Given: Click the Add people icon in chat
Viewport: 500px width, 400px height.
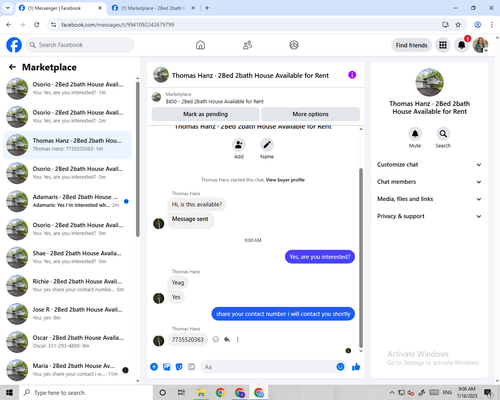Looking at the screenshot, I should (239, 145).
